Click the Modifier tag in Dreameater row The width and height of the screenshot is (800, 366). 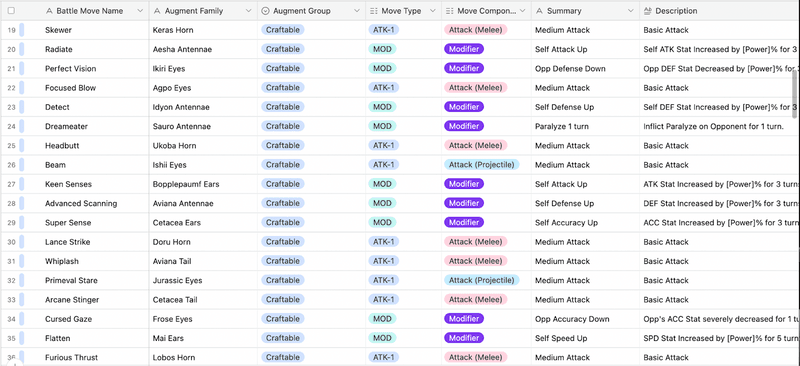pos(464,127)
